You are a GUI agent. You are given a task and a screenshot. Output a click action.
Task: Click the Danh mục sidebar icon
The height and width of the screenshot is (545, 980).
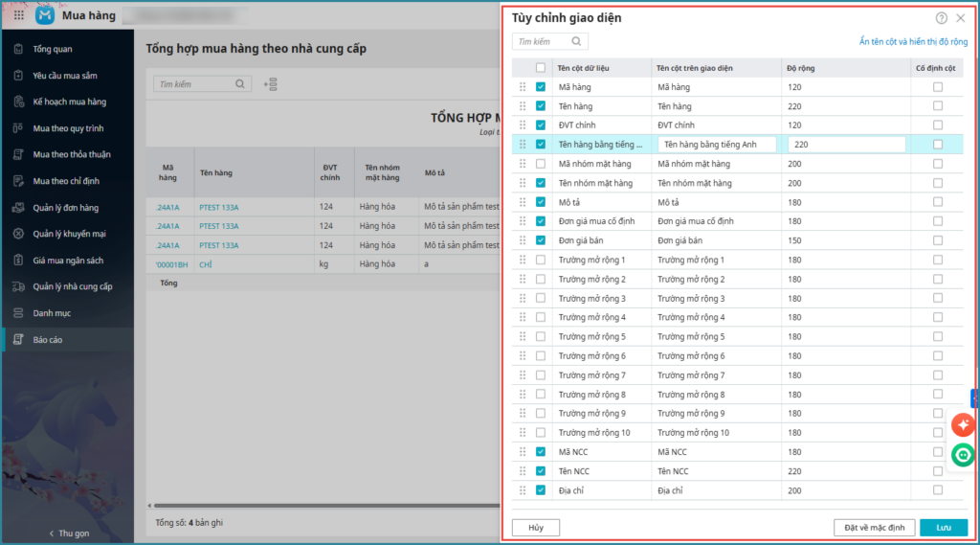tap(18, 313)
